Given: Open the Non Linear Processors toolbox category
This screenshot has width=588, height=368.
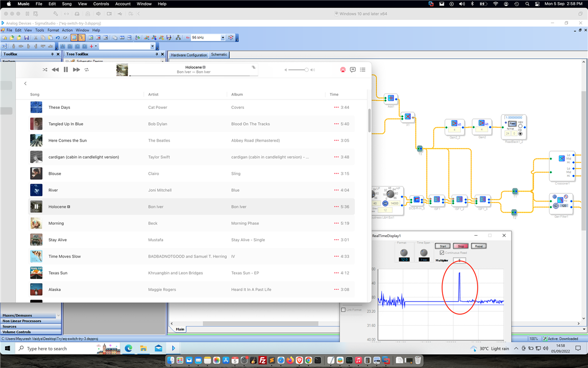Looking at the screenshot, I should coord(31,321).
